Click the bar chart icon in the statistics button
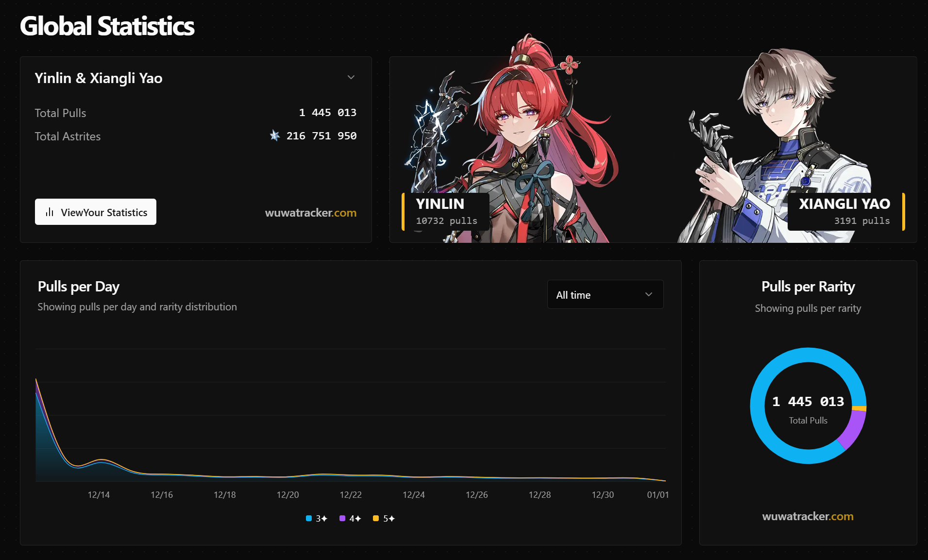 [50, 212]
